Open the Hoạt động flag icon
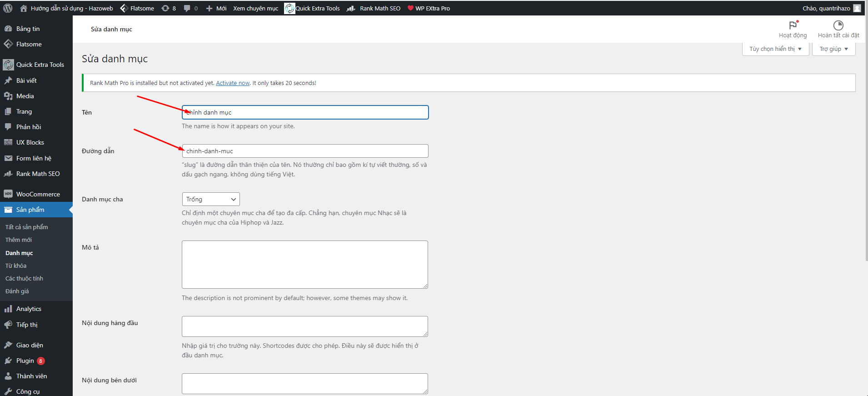Viewport: 868px width, 396px height. (793, 25)
